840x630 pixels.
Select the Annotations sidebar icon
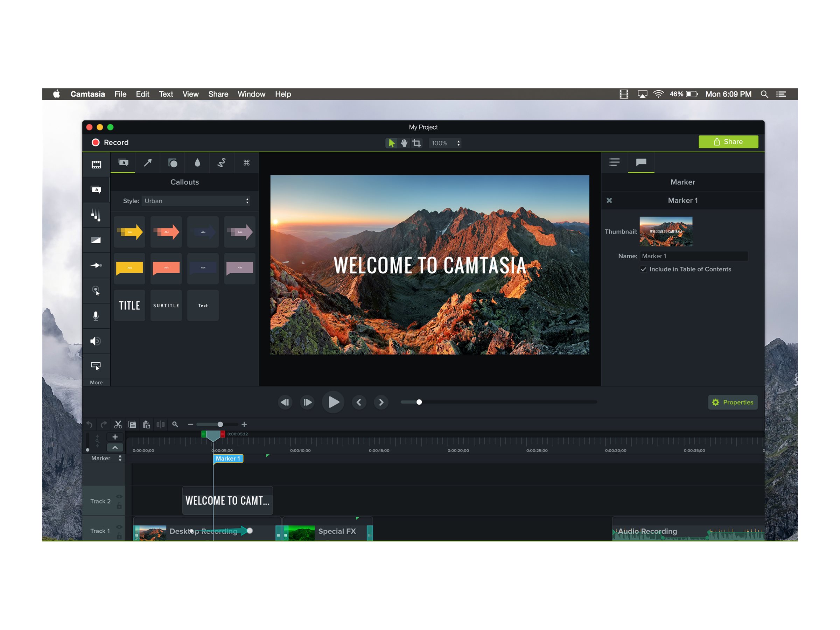click(96, 190)
